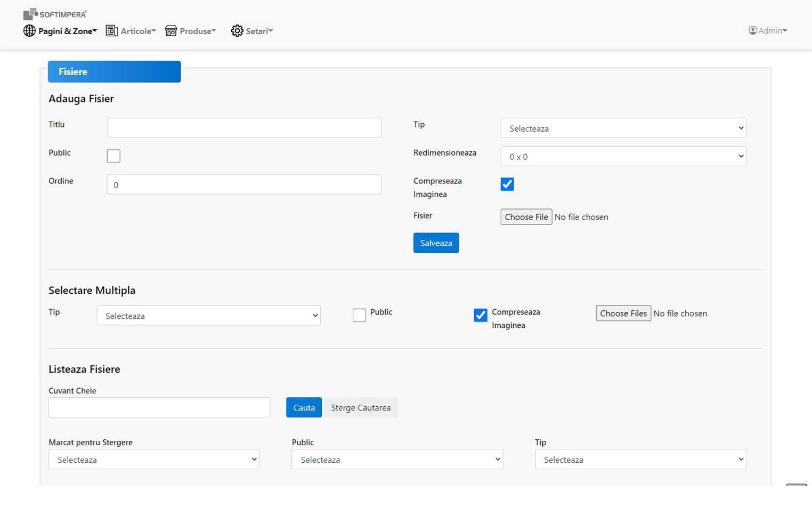Expand the Tip dropdown in Adauga Fisier
This screenshot has width=812, height=515.
[623, 128]
